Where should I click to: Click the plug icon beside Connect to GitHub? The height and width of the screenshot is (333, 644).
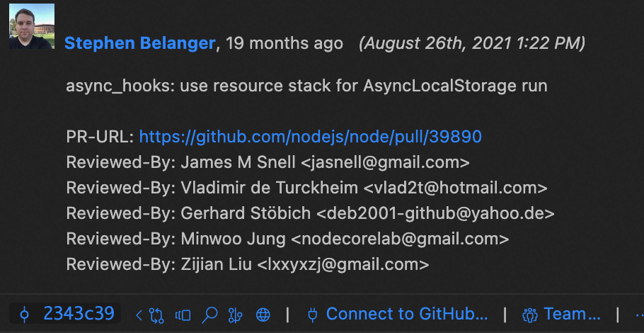point(313,315)
